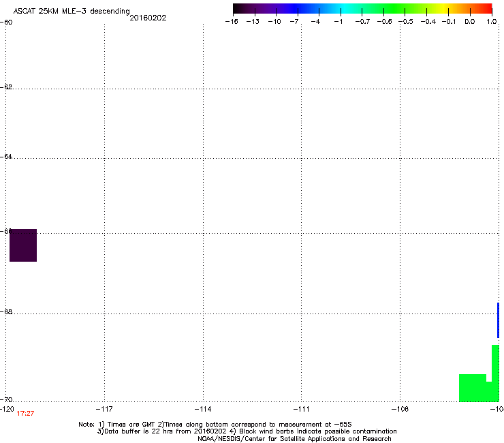
Task: Click the note 'Data buffer is 22 hrs'
Action: click(136, 431)
